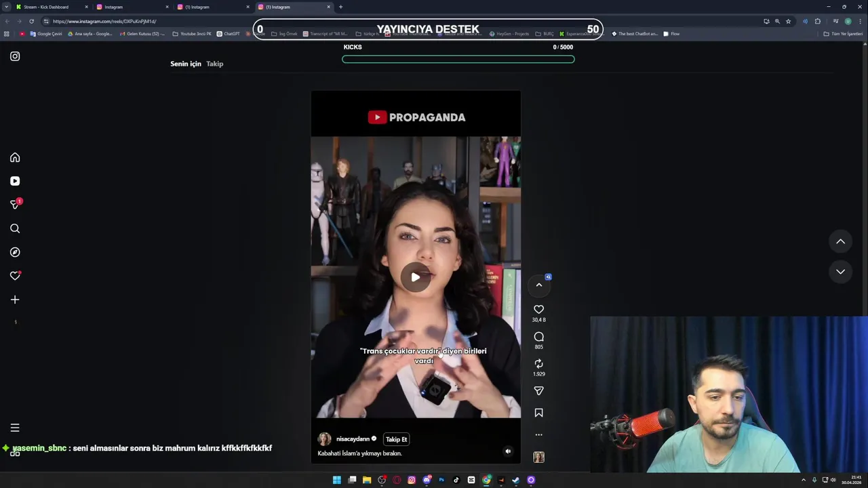Open the Chrome extensions puzzle icon
868x488 pixels.
coord(818,21)
